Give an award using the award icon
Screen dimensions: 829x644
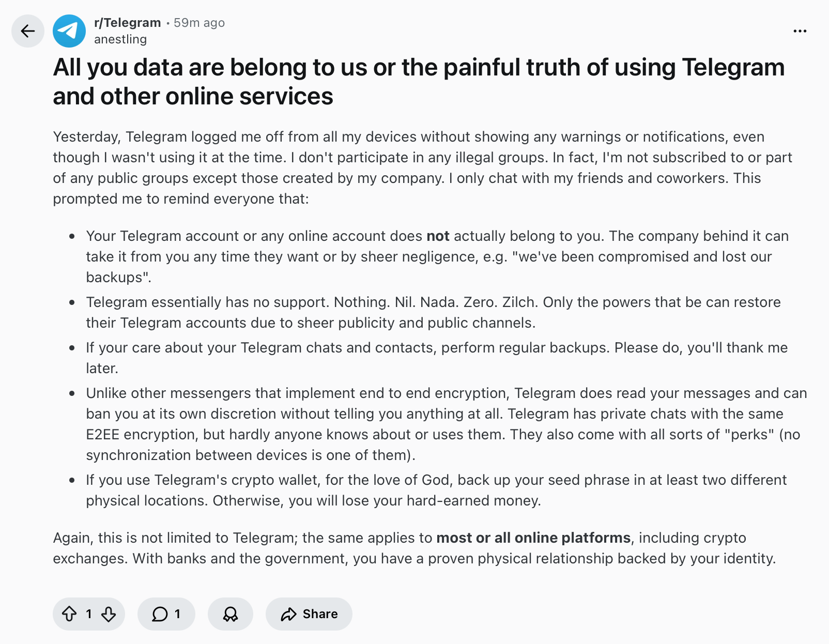tap(231, 614)
